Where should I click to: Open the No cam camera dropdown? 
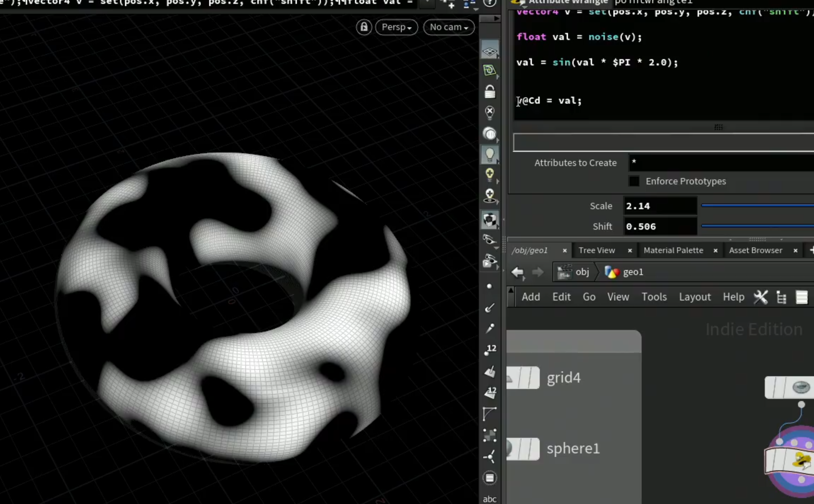(449, 27)
